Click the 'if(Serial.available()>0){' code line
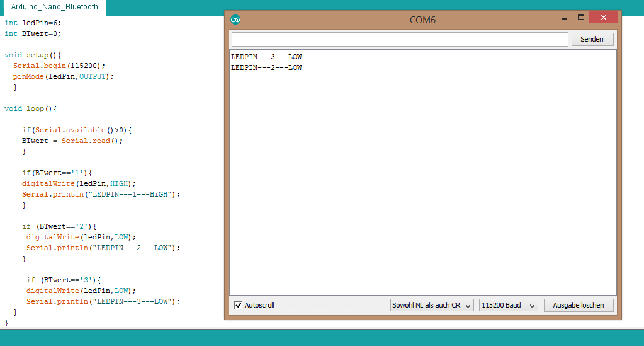Image resolution: width=644 pixels, height=346 pixels. [77, 130]
